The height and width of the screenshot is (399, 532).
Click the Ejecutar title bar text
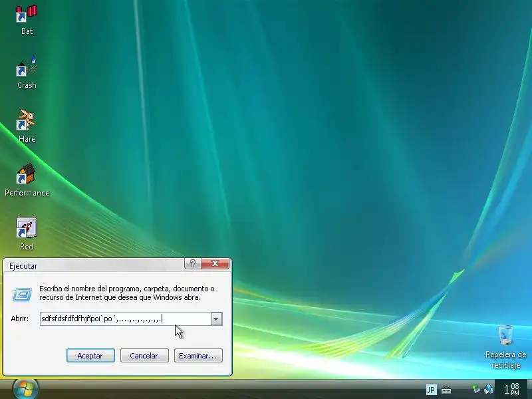[x=23, y=266]
